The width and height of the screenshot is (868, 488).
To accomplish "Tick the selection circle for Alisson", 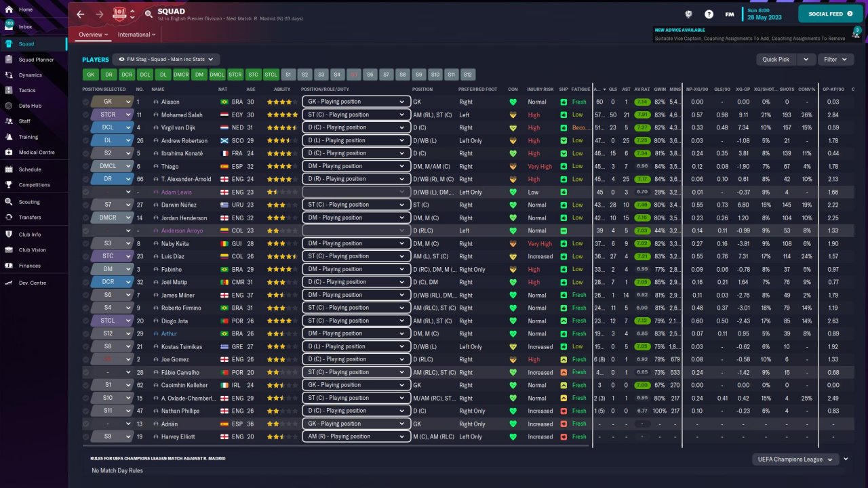I will click(x=86, y=102).
